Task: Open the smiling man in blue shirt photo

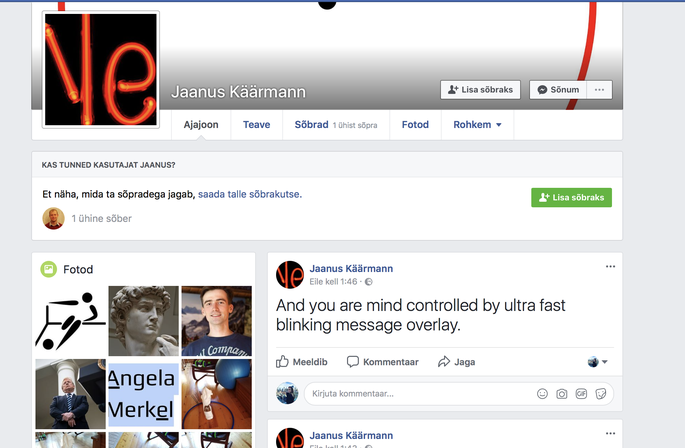Action: [217, 321]
